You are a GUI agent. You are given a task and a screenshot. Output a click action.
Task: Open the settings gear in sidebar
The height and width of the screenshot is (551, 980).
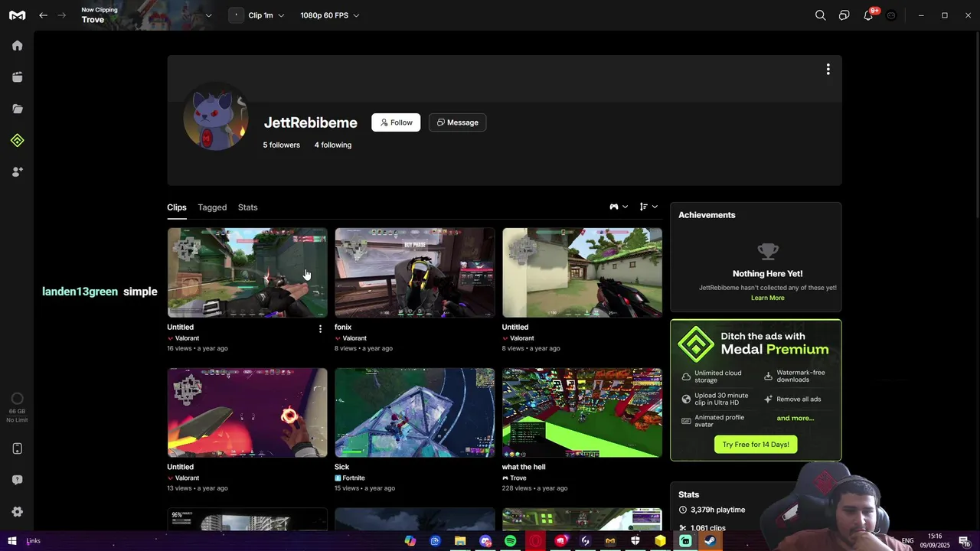click(17, 512)
